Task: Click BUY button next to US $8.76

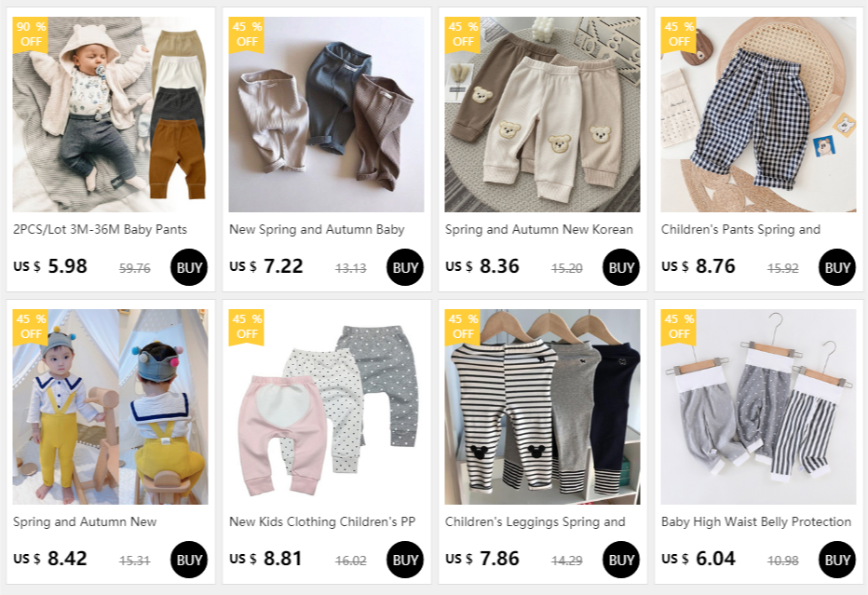Action: pyautogui.click(x=836, y=267)
